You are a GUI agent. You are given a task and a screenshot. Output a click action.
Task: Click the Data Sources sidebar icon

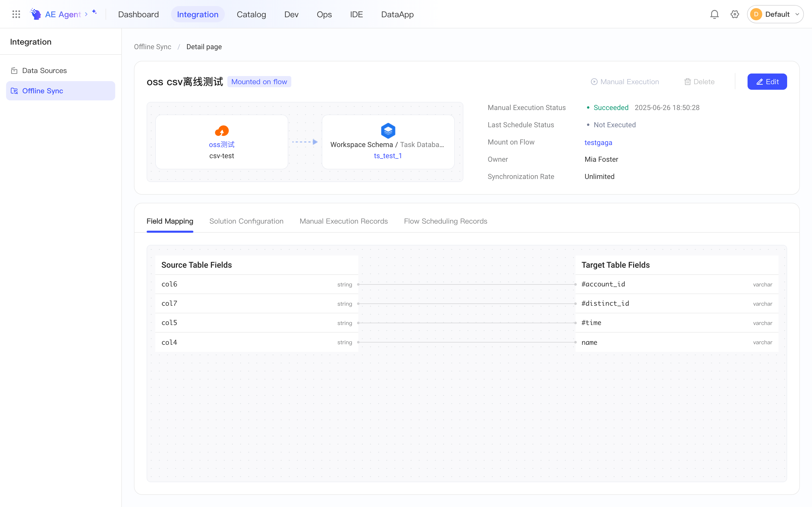(x=14, y=70)
